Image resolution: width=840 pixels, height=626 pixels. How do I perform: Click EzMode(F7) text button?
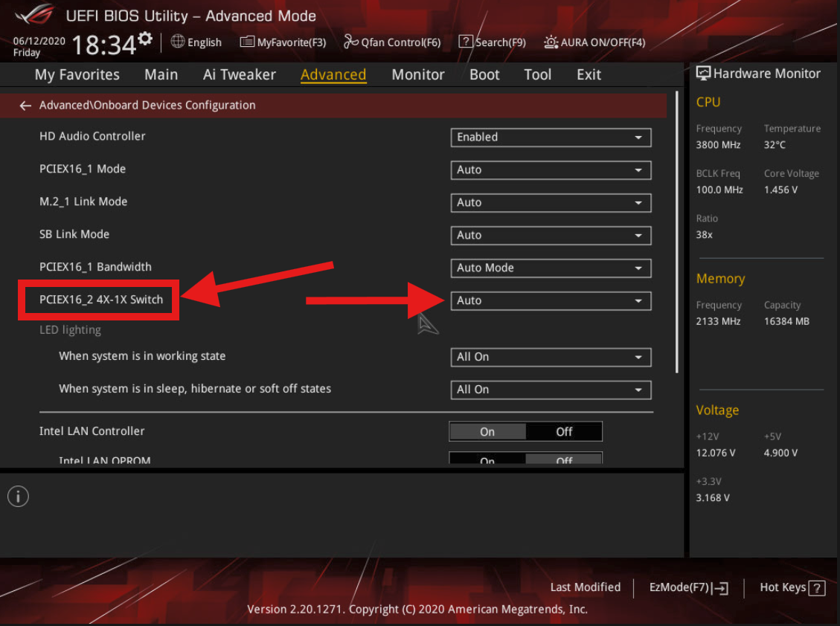tap(679, 587)
